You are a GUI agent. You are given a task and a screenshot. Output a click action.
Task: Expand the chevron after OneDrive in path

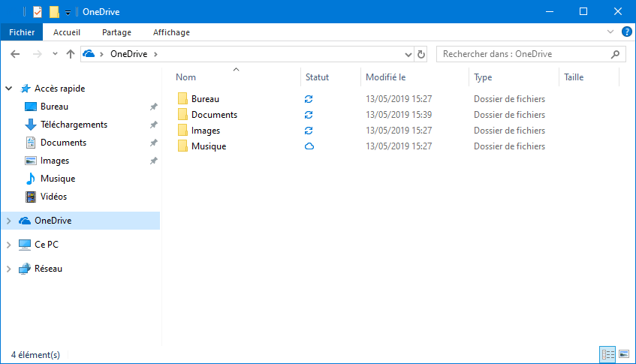tap(155, 54)
